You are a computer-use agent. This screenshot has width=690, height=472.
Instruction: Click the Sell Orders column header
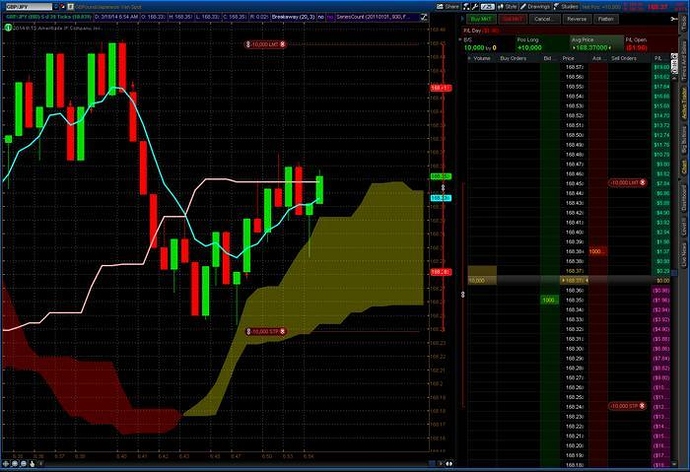pos(624,58)
